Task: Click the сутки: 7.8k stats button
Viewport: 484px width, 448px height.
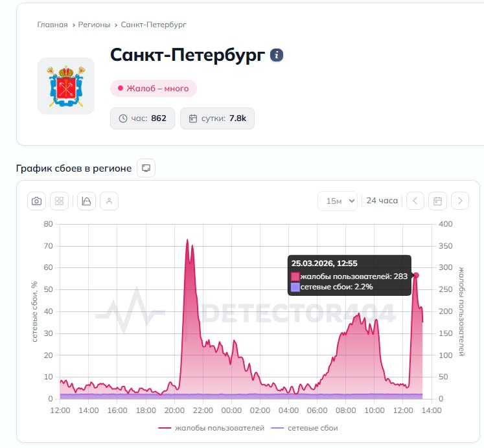Action: tap(217, 118)
